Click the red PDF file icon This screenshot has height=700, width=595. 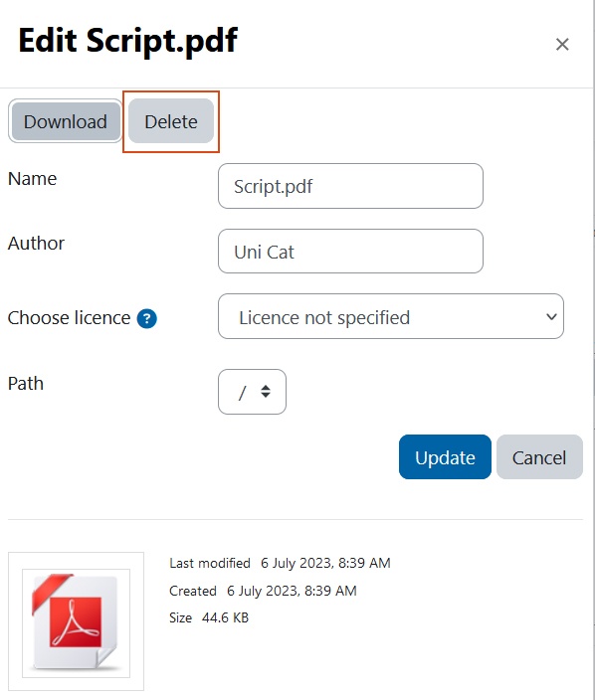tap(76, 621)
